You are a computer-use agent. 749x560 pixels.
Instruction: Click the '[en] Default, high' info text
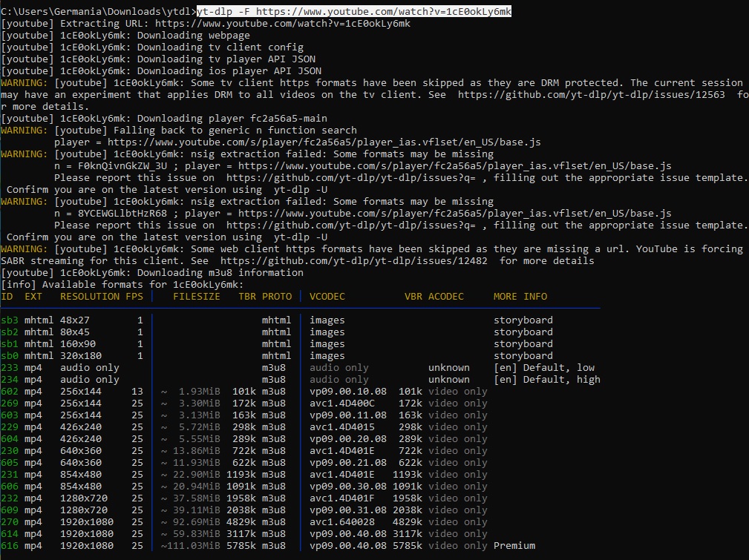click(547, 380)
